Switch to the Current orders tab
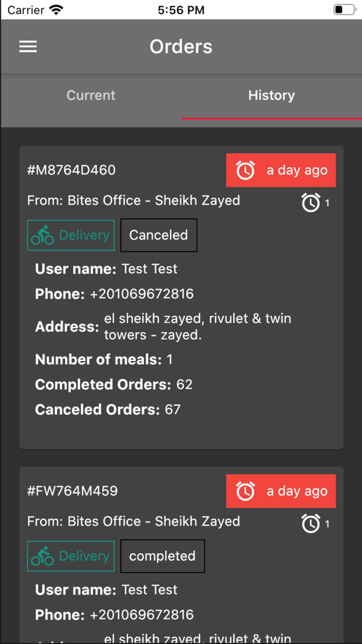Screen dimensions: 362x644 click(91, 95)
